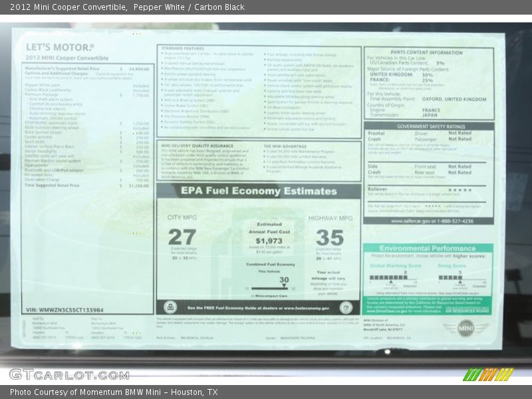Viewport: 532px width, 399px height.
Task: Click the total price "31,250.00"
Action: [139, 186]
